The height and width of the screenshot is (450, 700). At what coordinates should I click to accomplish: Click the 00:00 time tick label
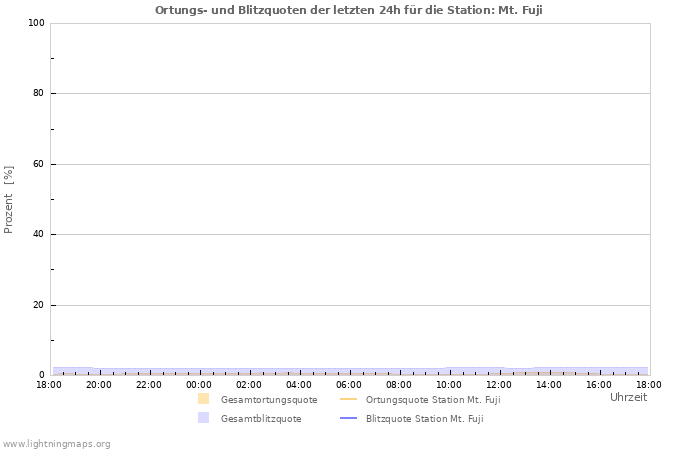pyautogui.click(x=199, y=384)
